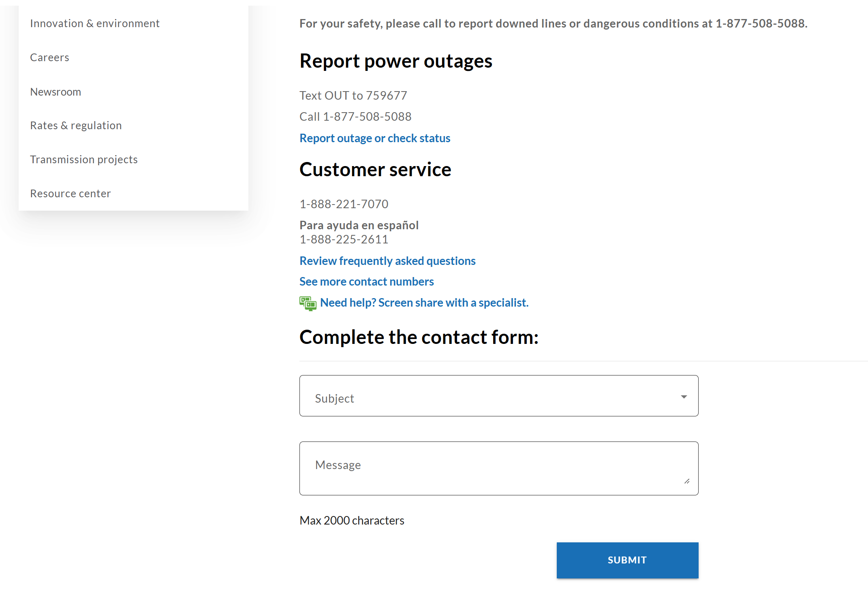
Task: Grab the Message box resize handle
Action: click(687, 481)
